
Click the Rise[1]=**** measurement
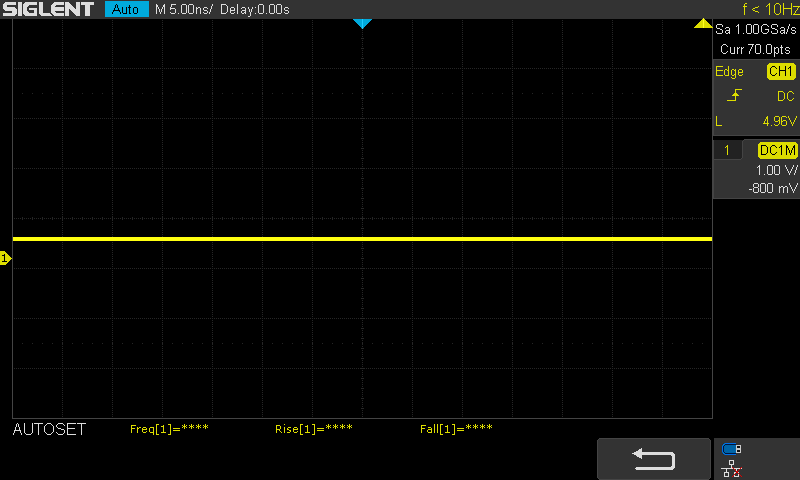[x=314, y=429]
